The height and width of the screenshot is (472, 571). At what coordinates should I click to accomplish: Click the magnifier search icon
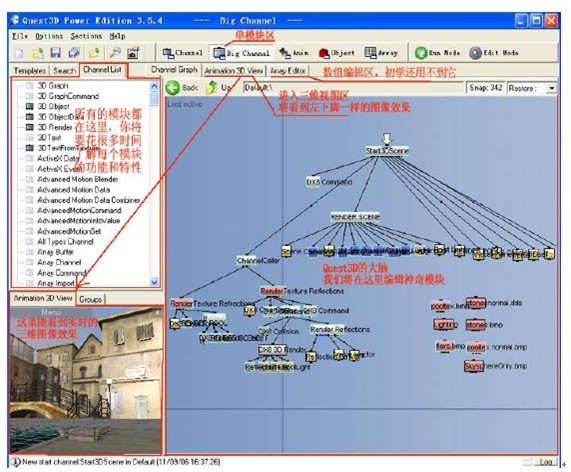point(115,53)
